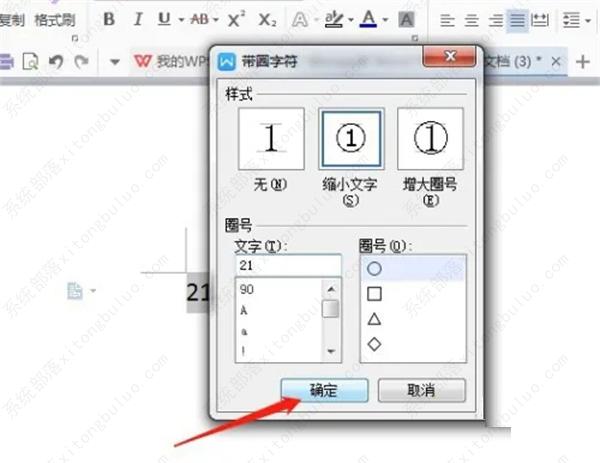Click the font color A icon
The image size is (600, 463).
[368, 19]
